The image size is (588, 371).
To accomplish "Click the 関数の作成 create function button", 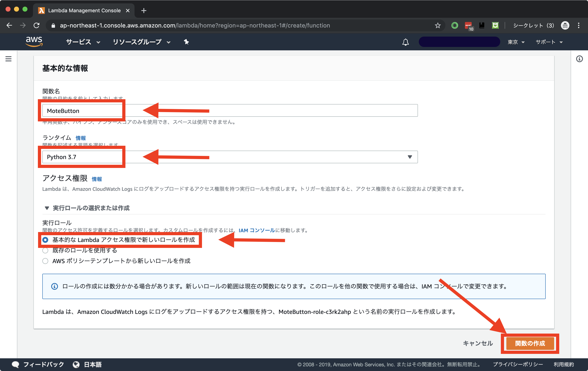I will pyautogui.click(x=530, y=343).
